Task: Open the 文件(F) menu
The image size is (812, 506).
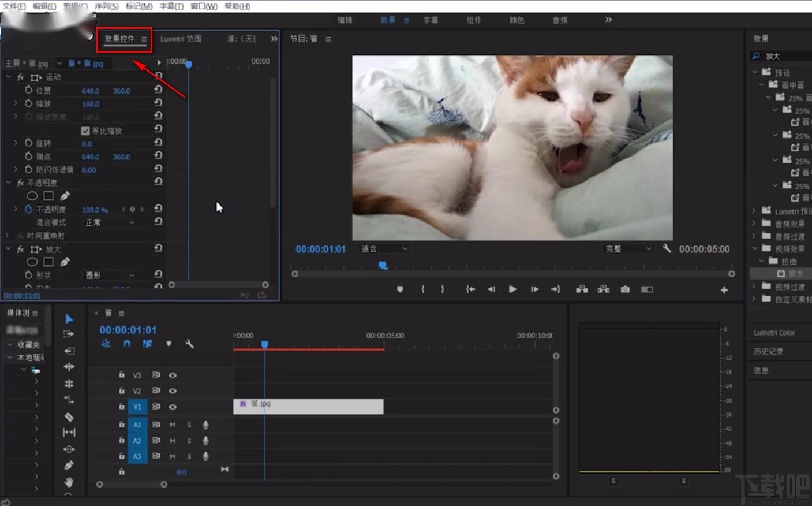Action: pyautogui.click(x=14, y=6)
